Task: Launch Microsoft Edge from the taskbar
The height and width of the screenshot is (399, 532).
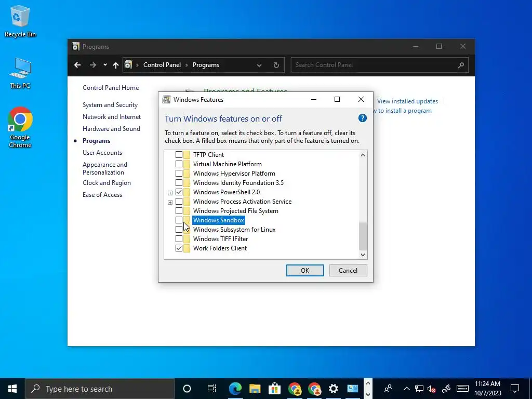Action: point(235,389)
